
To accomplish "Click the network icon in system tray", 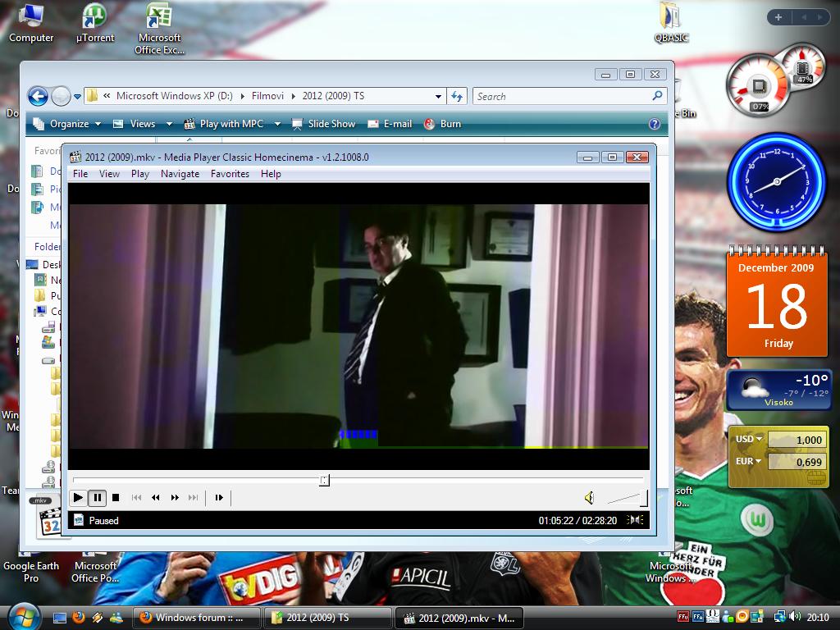I will (779, 617).
